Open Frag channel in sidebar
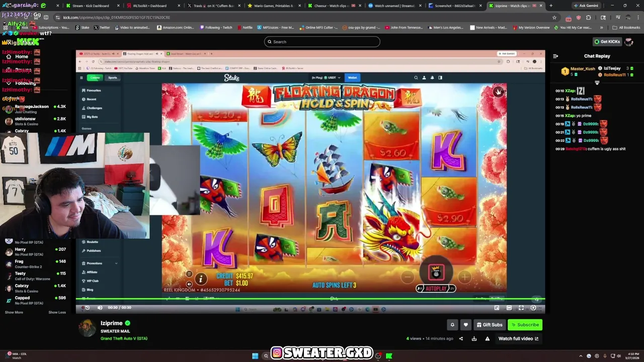Image resolution: width=644 pixels, height=362 pixels. pyautogui.click(x=35, y=263)
